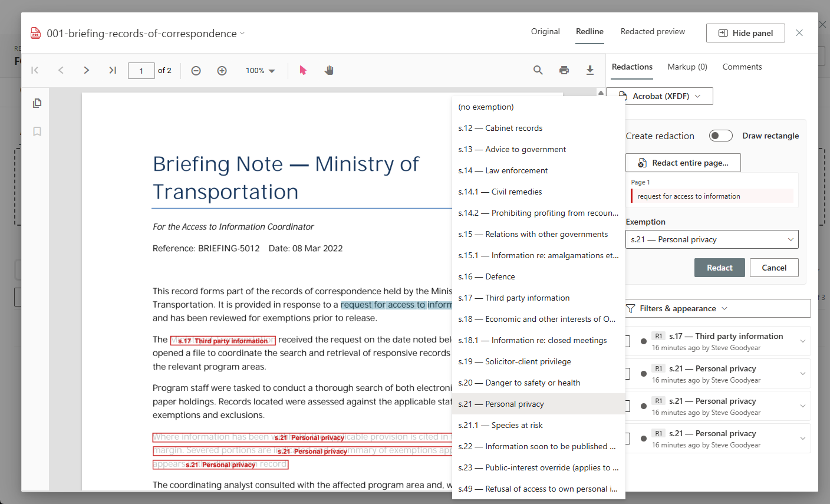
Task: Click document scrollbar up arrow
Action: (x=601, y=93)
